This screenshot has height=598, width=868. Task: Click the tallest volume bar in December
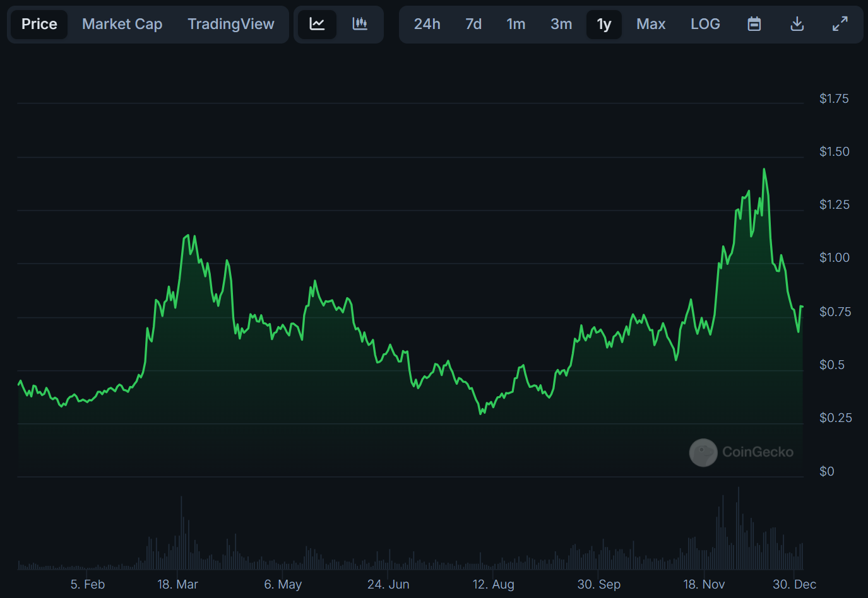tap(738, 529)
